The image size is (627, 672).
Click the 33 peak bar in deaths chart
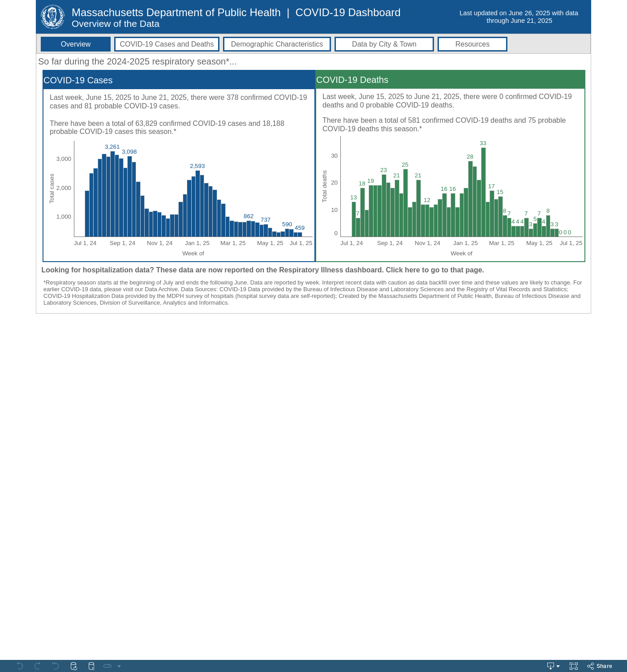483,193
